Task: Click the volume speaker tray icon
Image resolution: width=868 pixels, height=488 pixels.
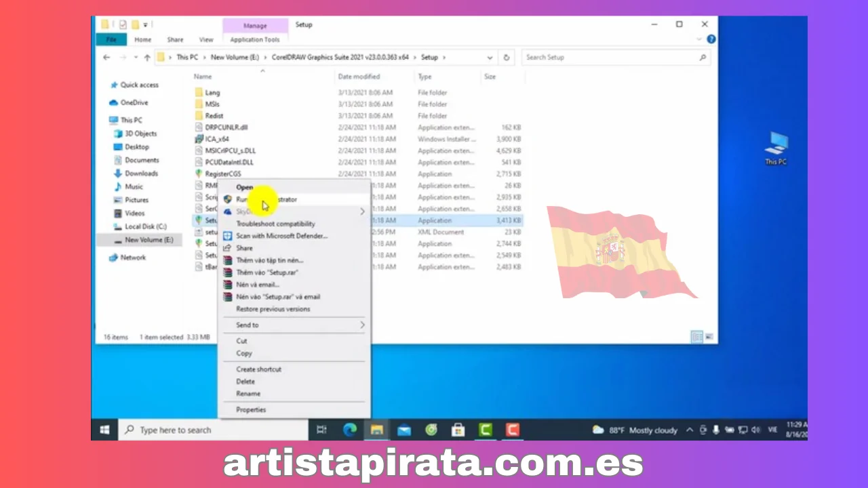Action: tap(756, 430)
